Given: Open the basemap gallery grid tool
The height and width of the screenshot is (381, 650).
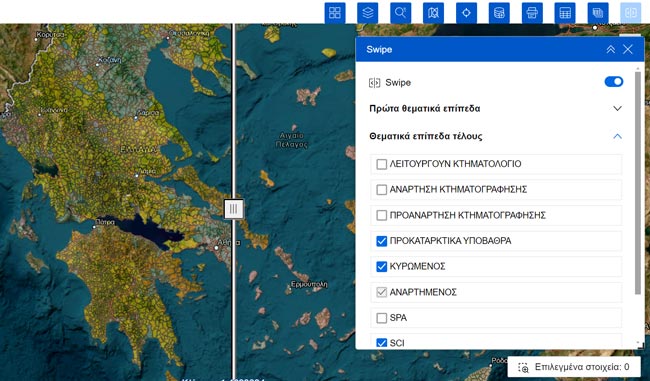Looking at the screenshot, I should coord(335,12).
